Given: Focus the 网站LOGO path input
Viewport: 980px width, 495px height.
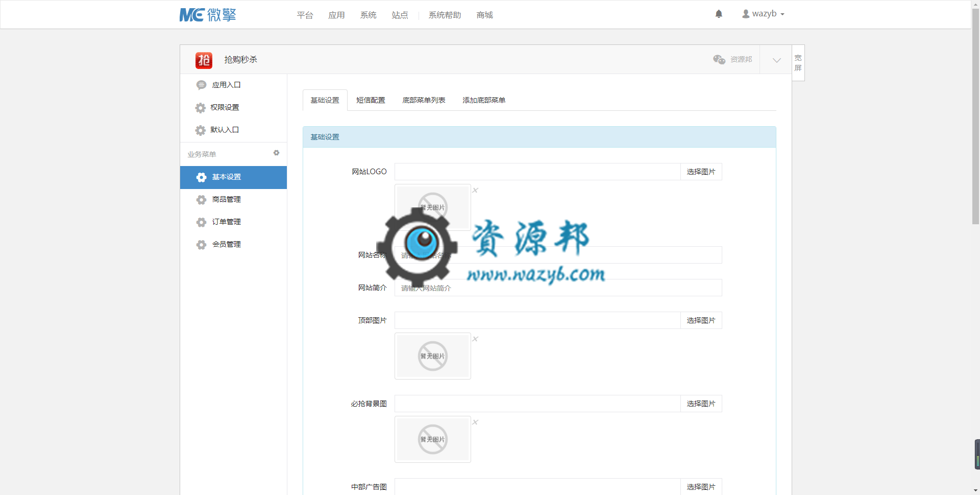Looking at the screenshot, I should pyautogui.click(x=537, y=172).
